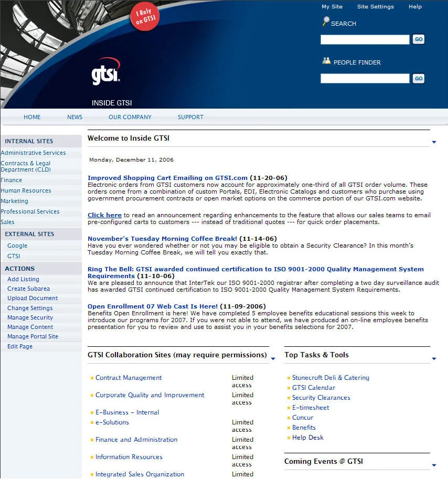Open Administrative Services site
This screenshot has height=479, width=448.
coord(33,153)
